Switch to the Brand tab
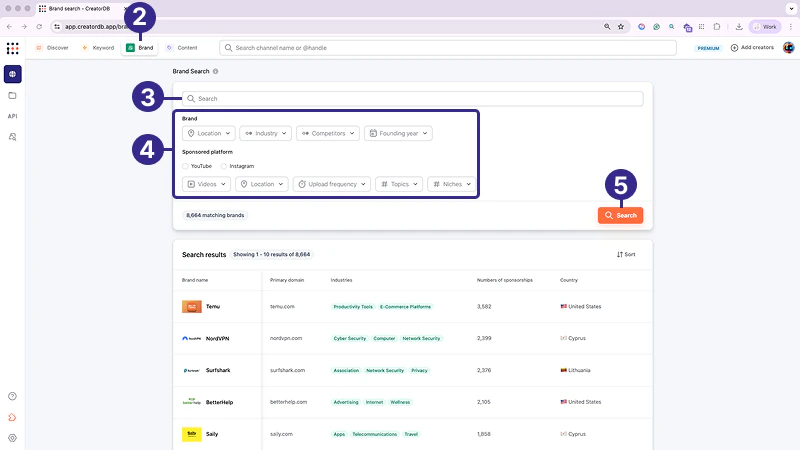 (140, 48)
